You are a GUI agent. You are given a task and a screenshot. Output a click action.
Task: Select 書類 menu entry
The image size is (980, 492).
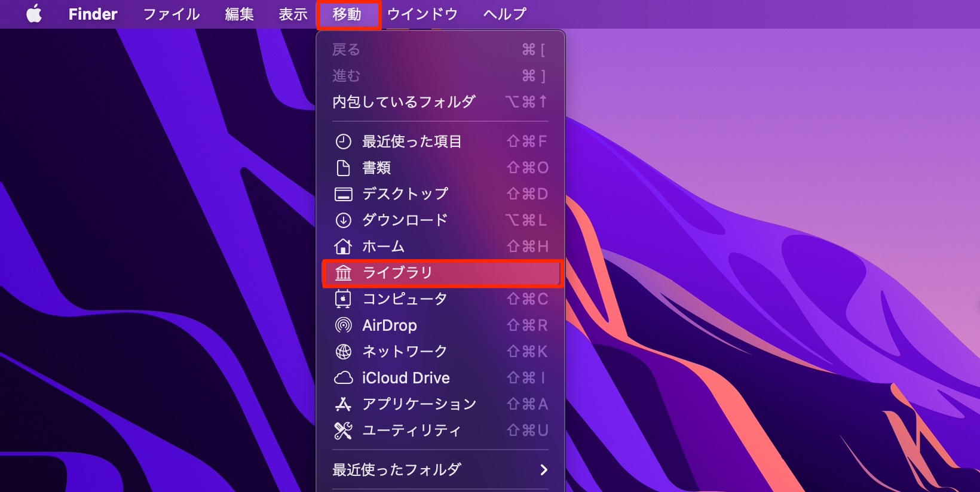(x=440, y=168)
